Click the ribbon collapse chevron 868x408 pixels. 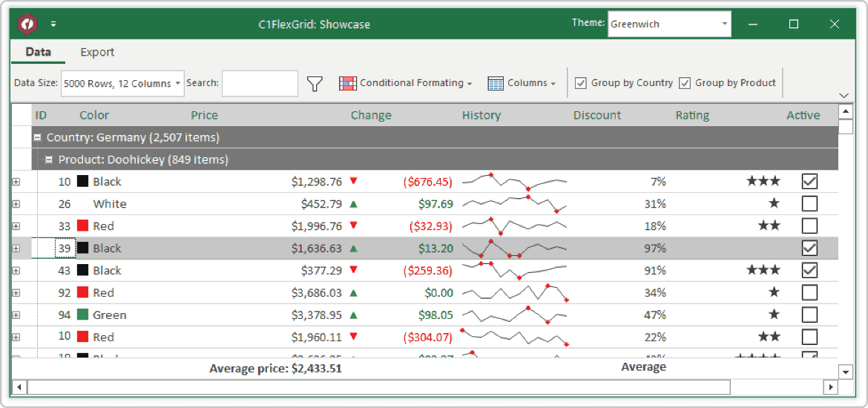click(x=844, y=95)
